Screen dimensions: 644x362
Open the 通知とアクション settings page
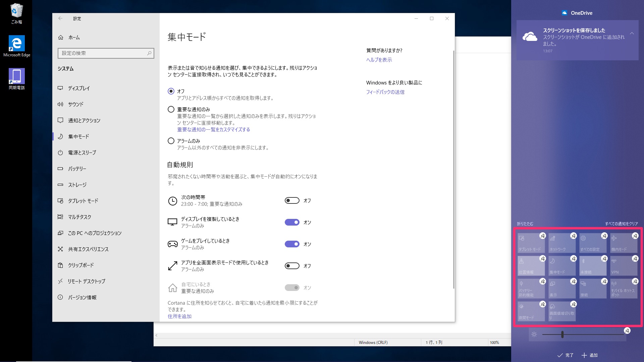(x=106, y=120)
